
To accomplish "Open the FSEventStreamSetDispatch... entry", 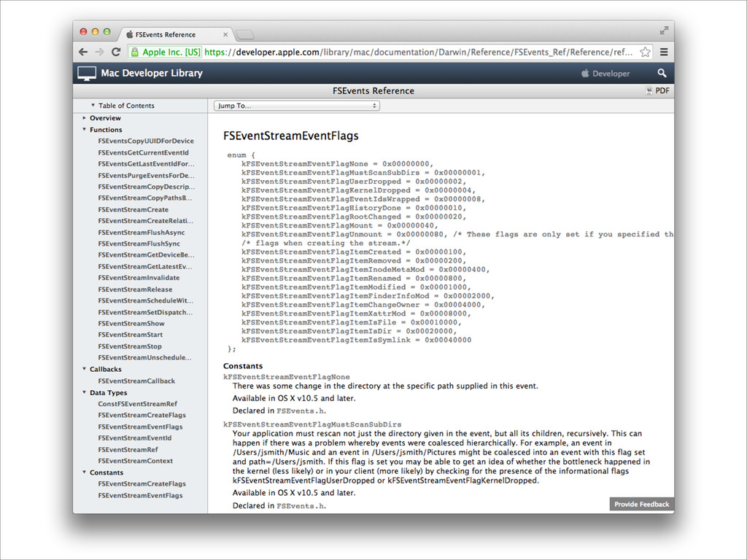I will point(145,312).
